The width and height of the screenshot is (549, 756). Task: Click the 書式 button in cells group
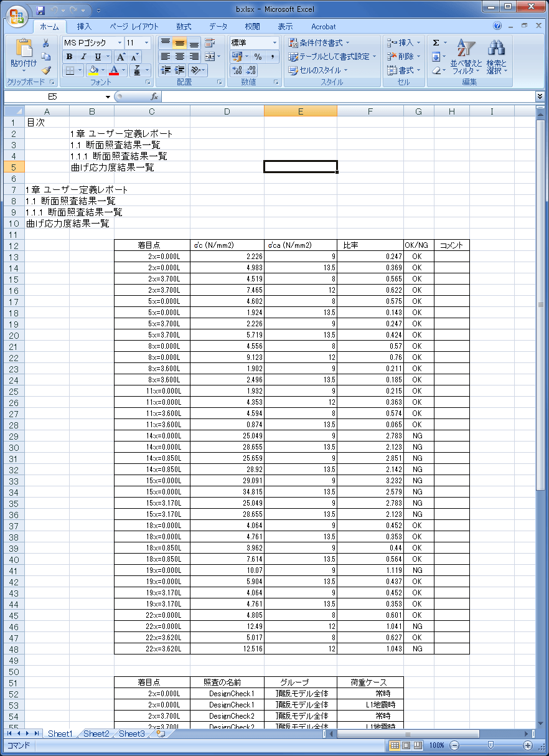(x=404, y=70)
